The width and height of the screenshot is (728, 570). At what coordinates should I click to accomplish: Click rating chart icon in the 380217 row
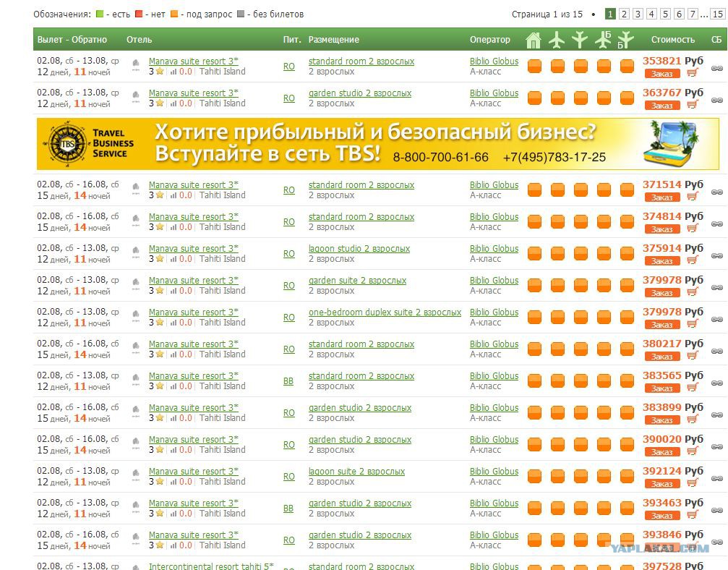[174, 354]
